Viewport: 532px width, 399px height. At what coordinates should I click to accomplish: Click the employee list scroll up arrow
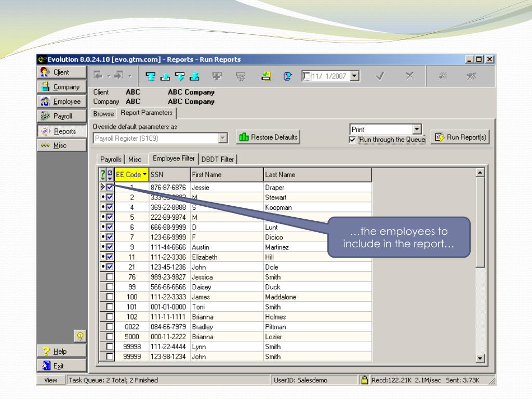[x=480, y=172]
